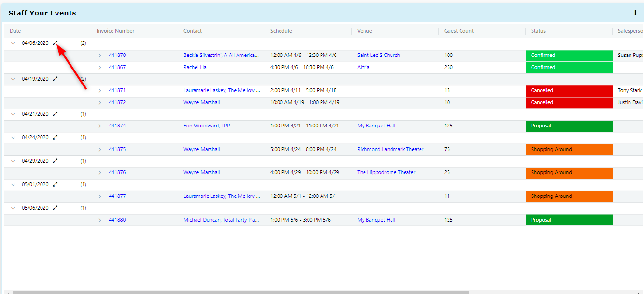Collapse the 04/06/2020 date group
Viewport: 644px width, 294px height.
(13, 43)
